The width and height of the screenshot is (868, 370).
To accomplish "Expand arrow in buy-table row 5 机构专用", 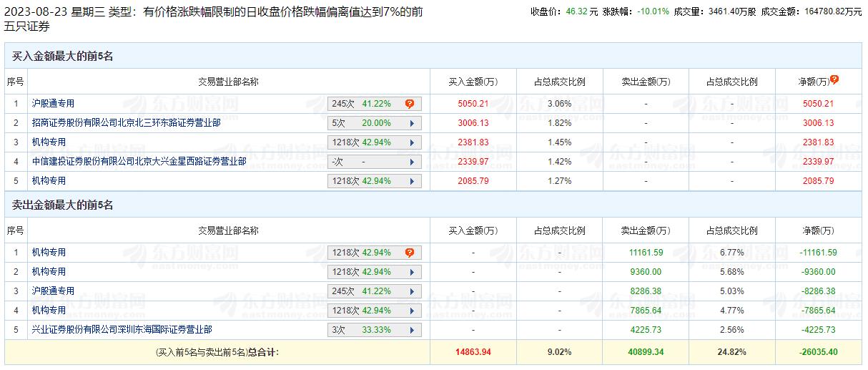I will point(412,181).
